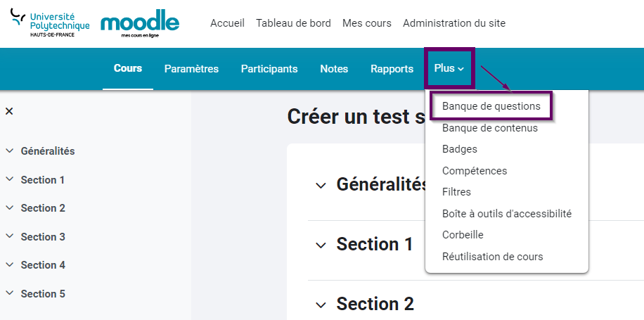This screenshot has height=320, width=644.
Task: Open the Plus dropdown menu
Action: pos(449,68)
